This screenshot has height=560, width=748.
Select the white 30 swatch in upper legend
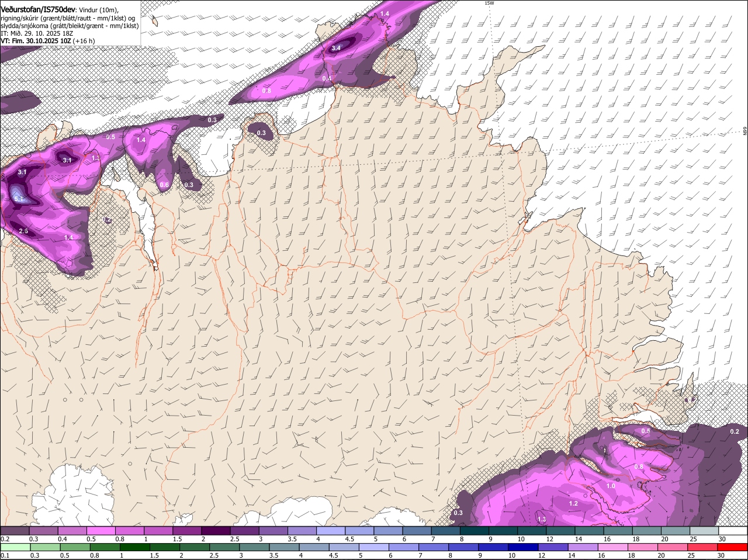[733, 531]
